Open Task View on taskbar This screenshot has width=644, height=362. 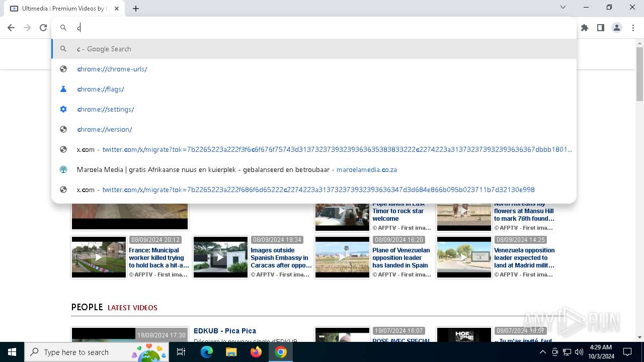pyautogui.click(x=181, y=352)
